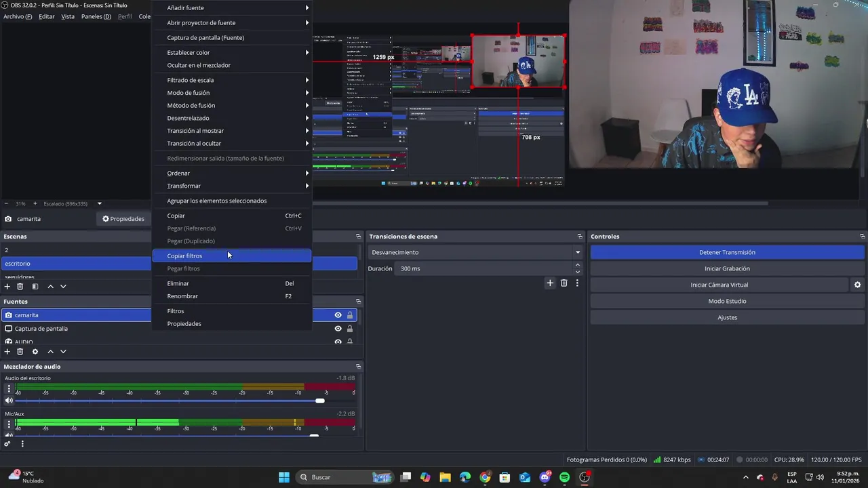Open the Vista menu
Screen dimensions: 868x488
[68, 16]
